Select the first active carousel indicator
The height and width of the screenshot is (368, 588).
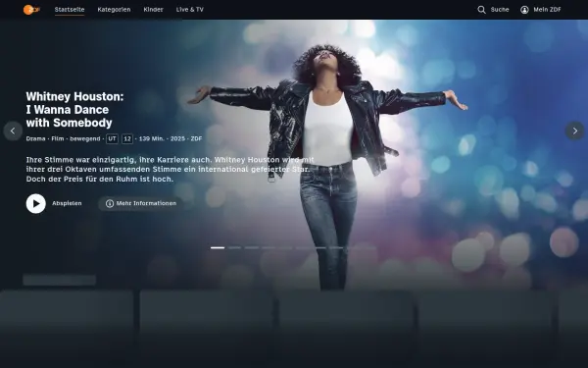(218, 248)
